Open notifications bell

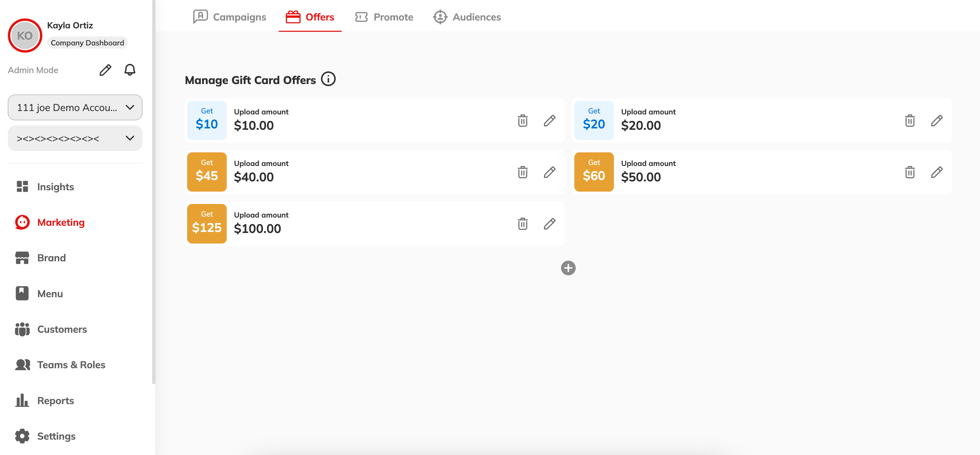(130, 70)
